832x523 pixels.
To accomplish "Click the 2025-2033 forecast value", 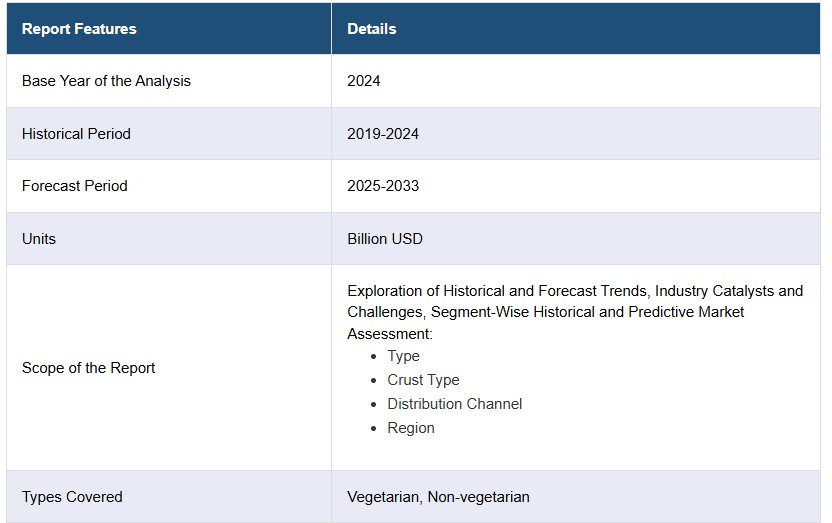I will click(383, 186).
